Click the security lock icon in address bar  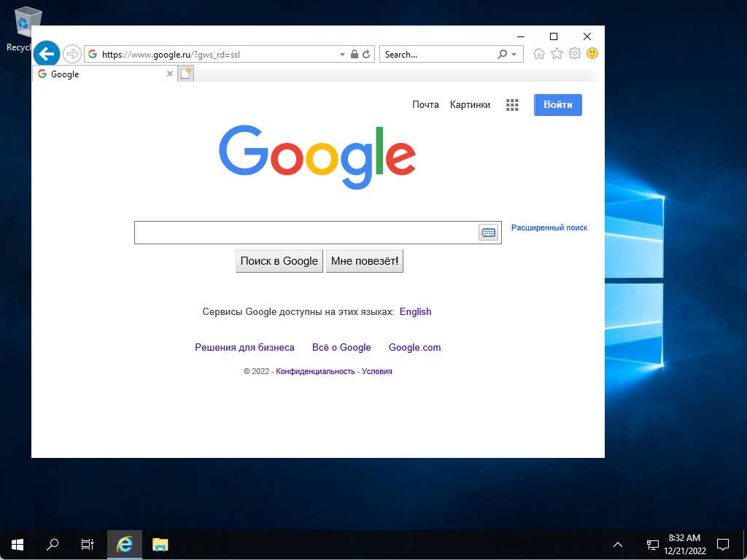click(x=353, y=53)
